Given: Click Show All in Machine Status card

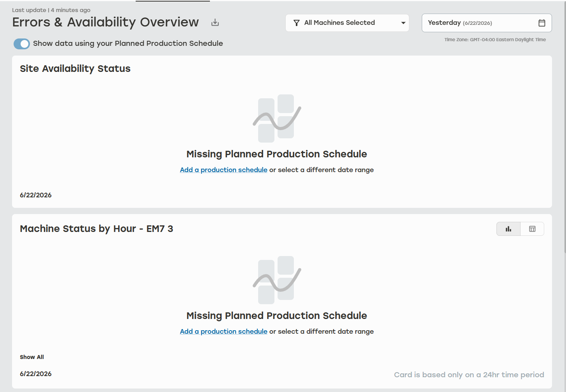Looking at the screenshot, I should pos(32,357).
